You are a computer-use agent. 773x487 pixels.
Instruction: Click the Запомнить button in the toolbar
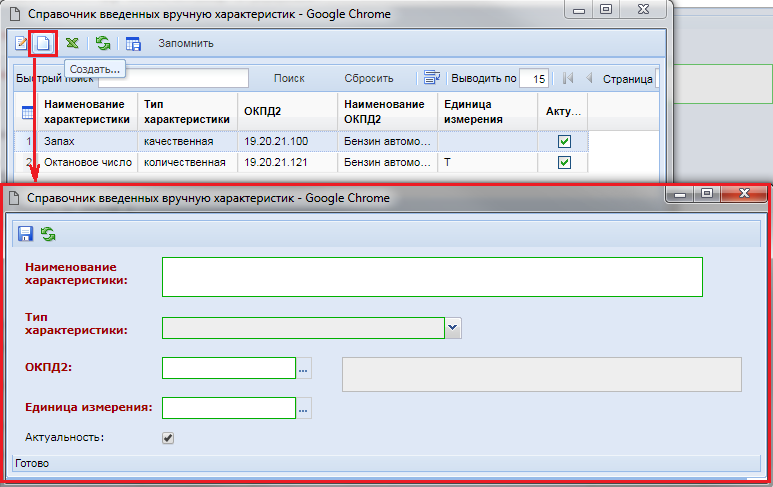pyautogui.click(x=186, y=44)
